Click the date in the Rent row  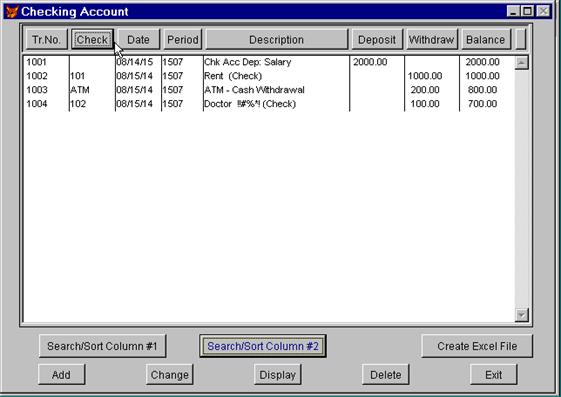[135, 76]
